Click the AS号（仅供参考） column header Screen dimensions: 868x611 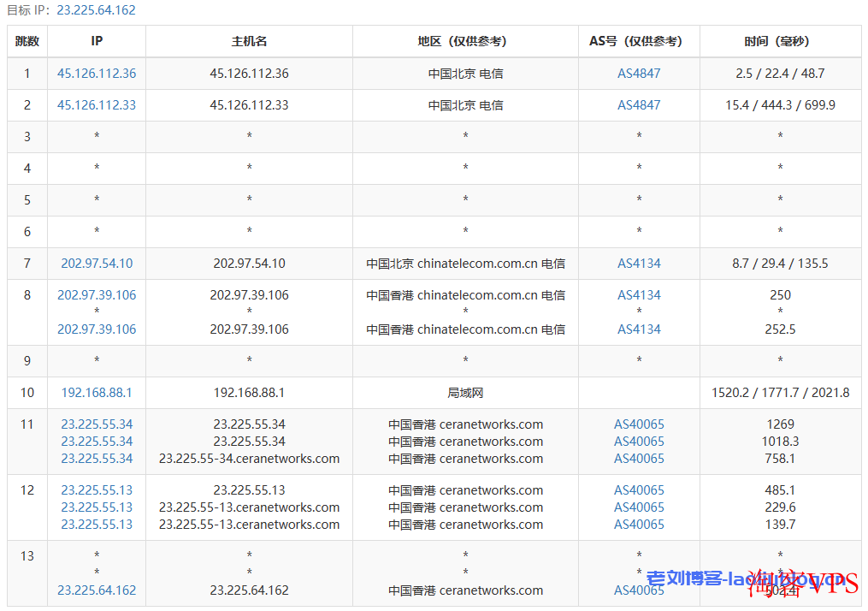click(639, 41)
